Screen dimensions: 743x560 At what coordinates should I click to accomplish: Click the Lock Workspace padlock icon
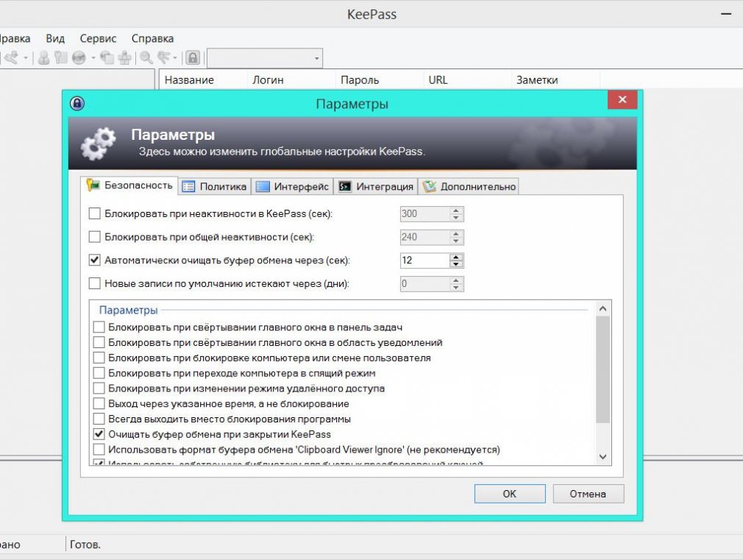point(193,58)
